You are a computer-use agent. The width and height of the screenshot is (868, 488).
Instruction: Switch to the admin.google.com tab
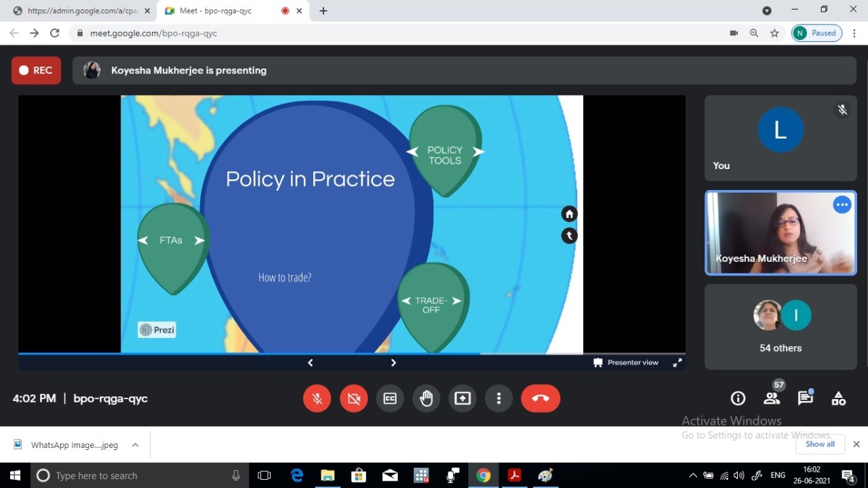(81, 11)
